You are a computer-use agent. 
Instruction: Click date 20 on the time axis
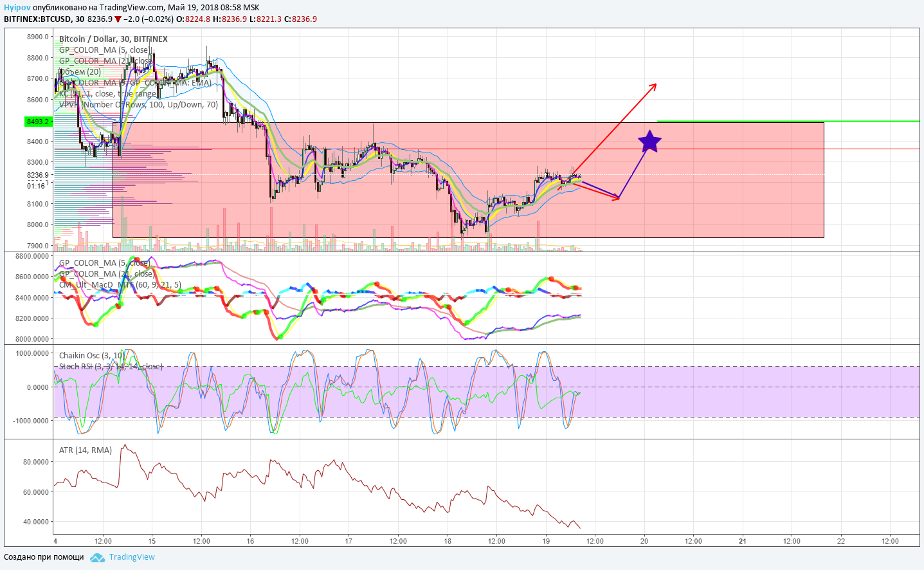[644, 541]
